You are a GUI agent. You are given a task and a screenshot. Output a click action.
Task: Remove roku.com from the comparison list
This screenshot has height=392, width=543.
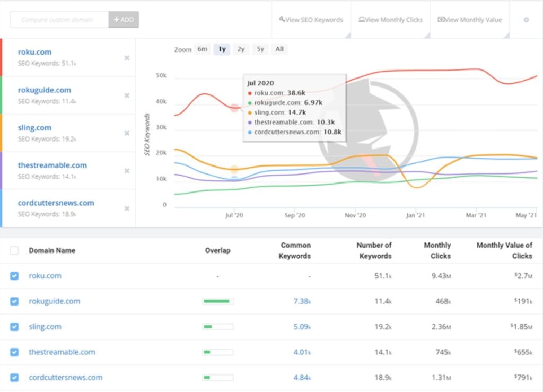tap(127, 58)
